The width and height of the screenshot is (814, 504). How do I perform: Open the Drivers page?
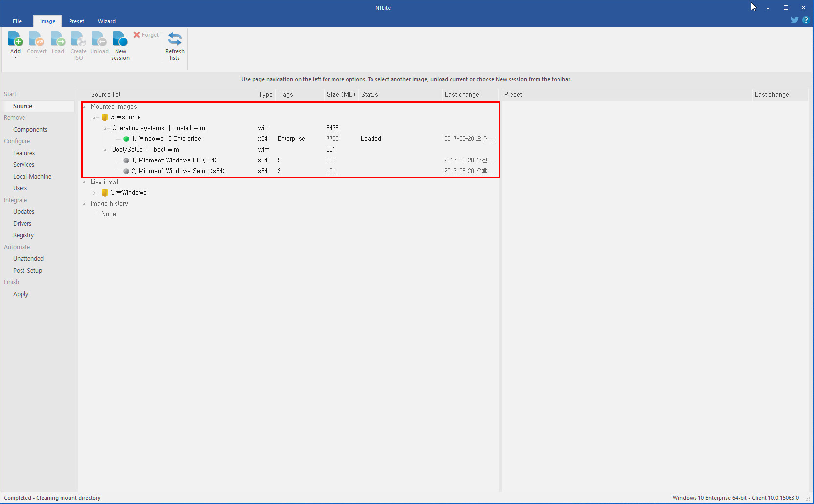(x=22, y=224)
